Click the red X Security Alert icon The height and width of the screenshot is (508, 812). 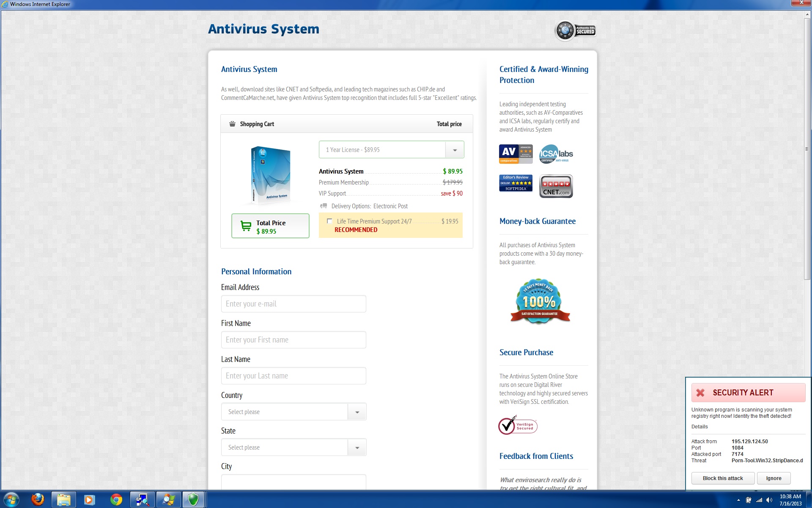coord(700,393)
